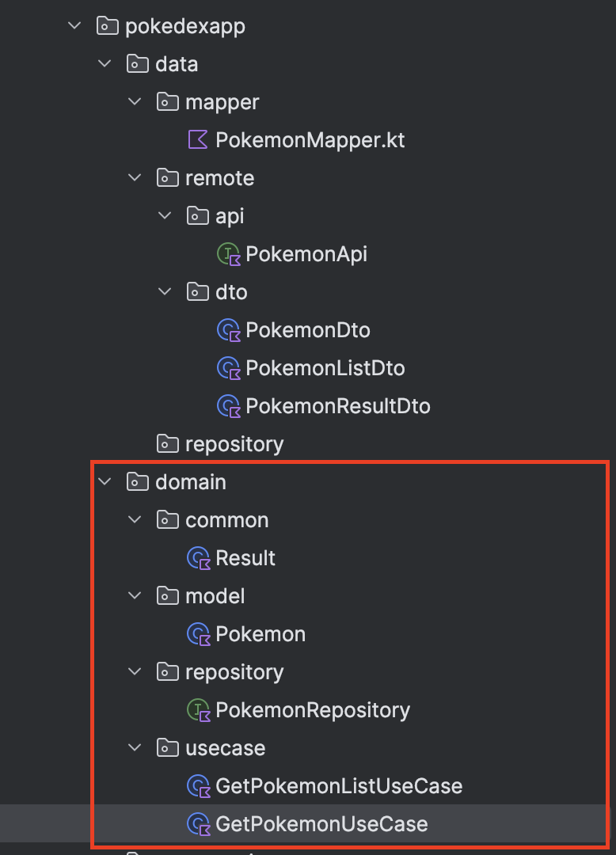Select the GetPokemonUseCase file

tap(321, 824)
